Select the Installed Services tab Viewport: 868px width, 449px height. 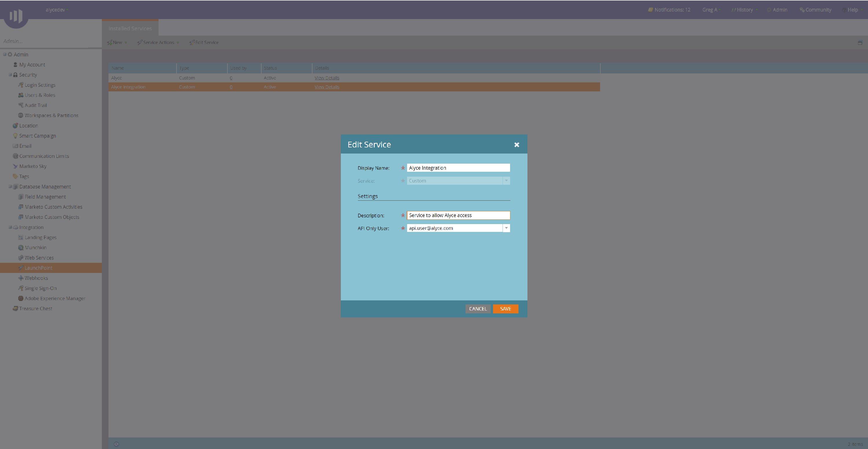(130, 28)
